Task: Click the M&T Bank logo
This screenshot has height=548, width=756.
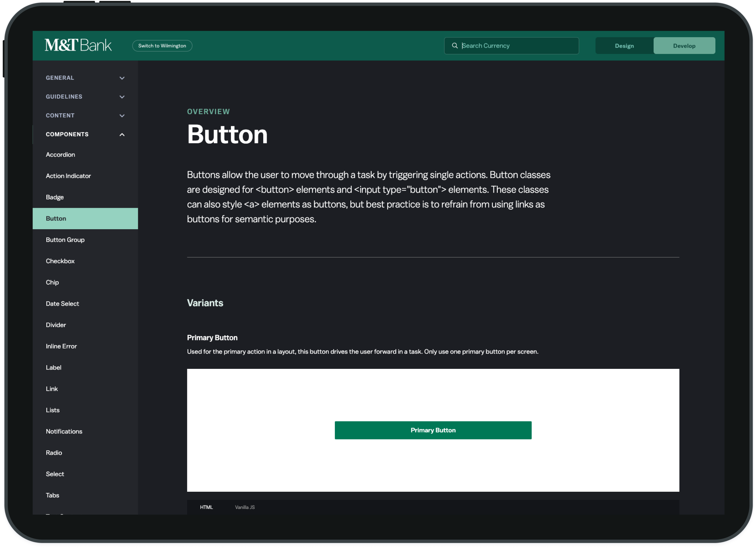Action: click(78, 45)
